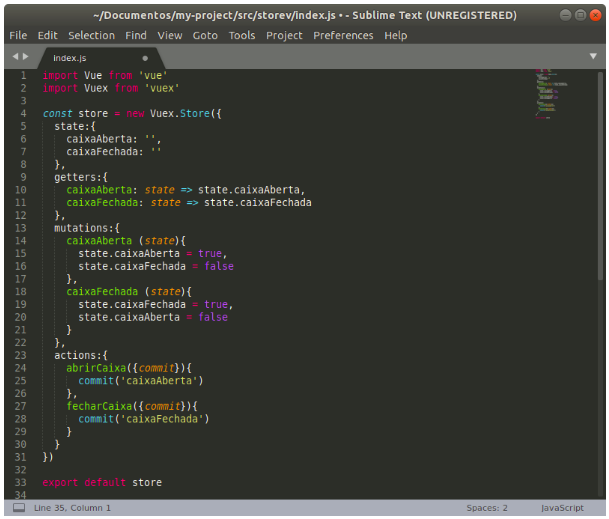
Task: Click the vertical scrollbar handle
Action: 601,176
